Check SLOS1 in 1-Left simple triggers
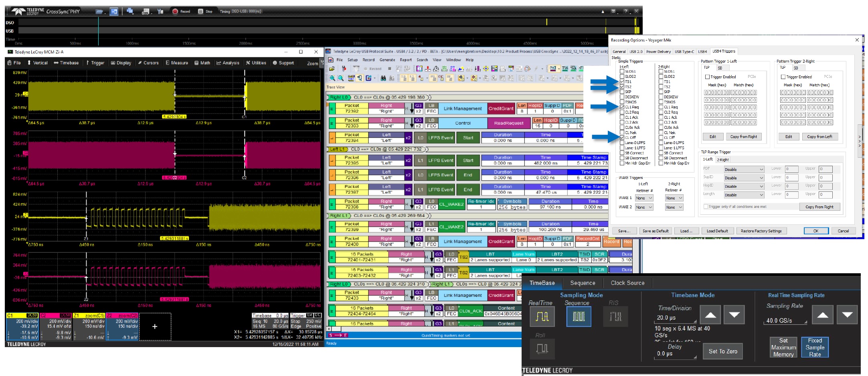This screenshot has width=868, height=376. coord(622,71)
